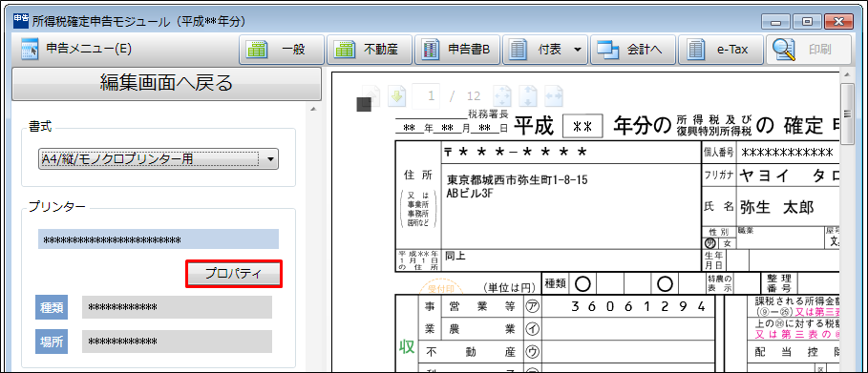Open the 不動産 form button
This screenshot has width=868, height=373.
370,50
